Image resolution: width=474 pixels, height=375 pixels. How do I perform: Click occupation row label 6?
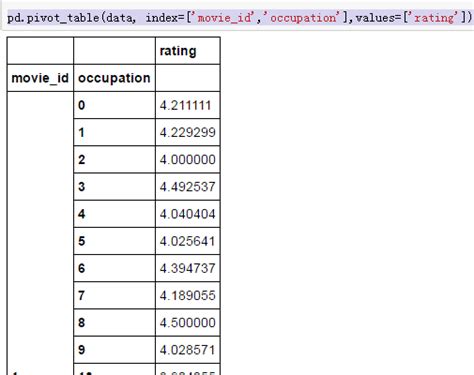pos(82,268)
